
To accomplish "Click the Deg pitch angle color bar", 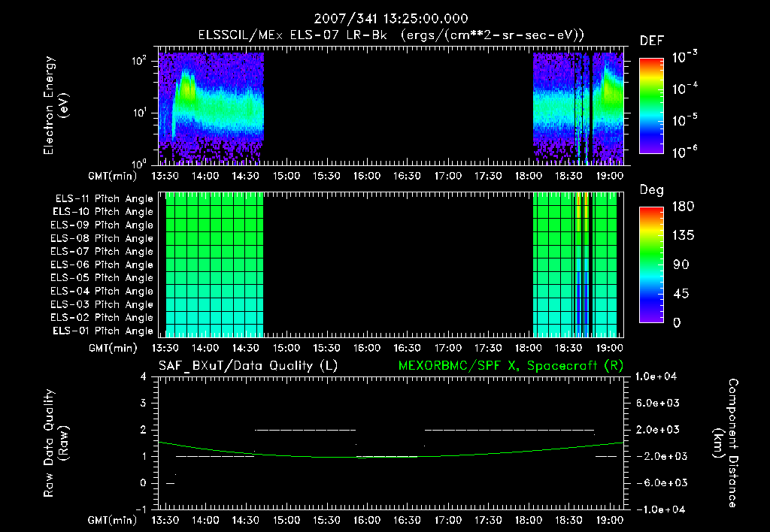I will pos(651,265).
